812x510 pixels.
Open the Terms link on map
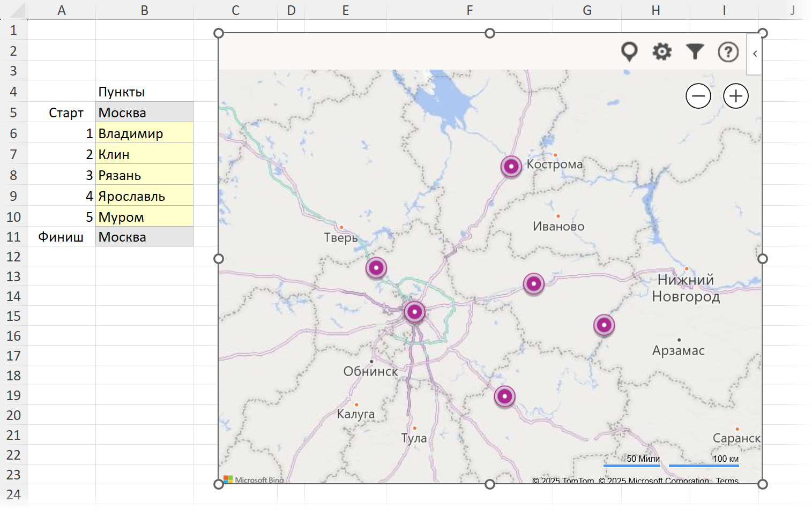click(727, 481)
